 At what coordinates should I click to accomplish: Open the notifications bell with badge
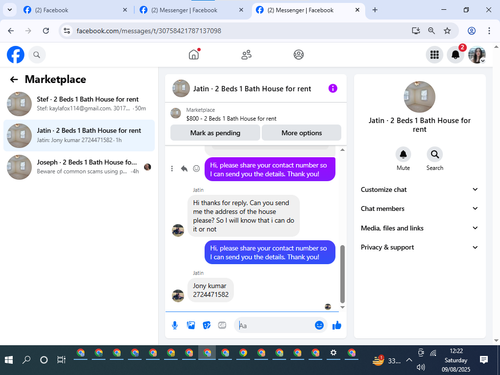pos(456,55)
